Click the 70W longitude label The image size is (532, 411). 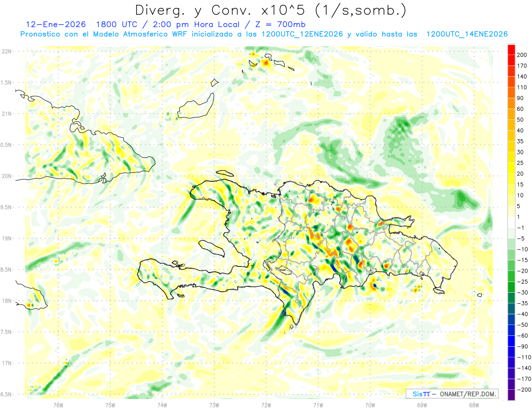coord(370,404)
